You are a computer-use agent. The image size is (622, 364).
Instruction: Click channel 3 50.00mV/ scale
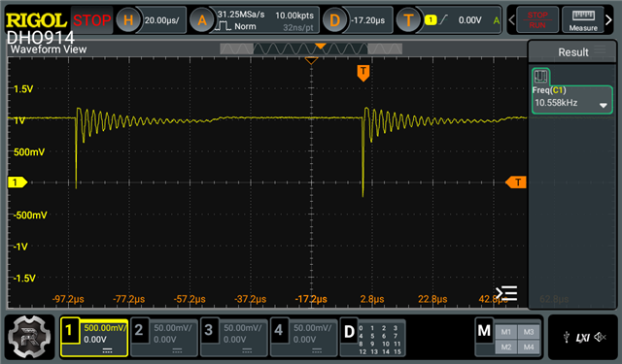tap(243, 328)
